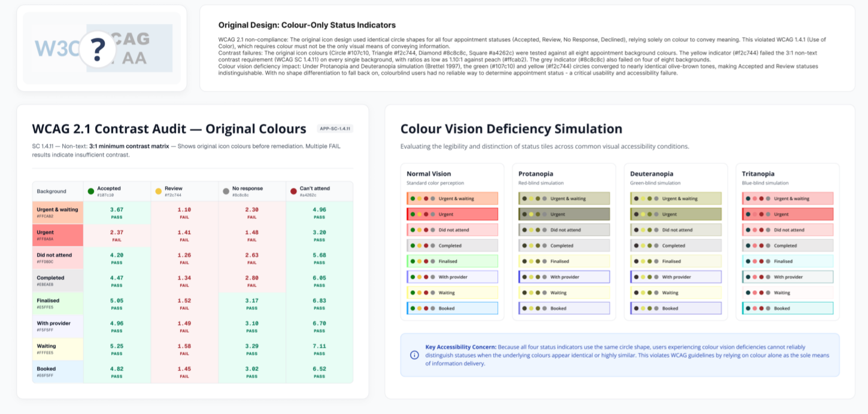Click the Booked #E6F5FF background cell
The width and height of the screenshot is (868, 414).
57,372
